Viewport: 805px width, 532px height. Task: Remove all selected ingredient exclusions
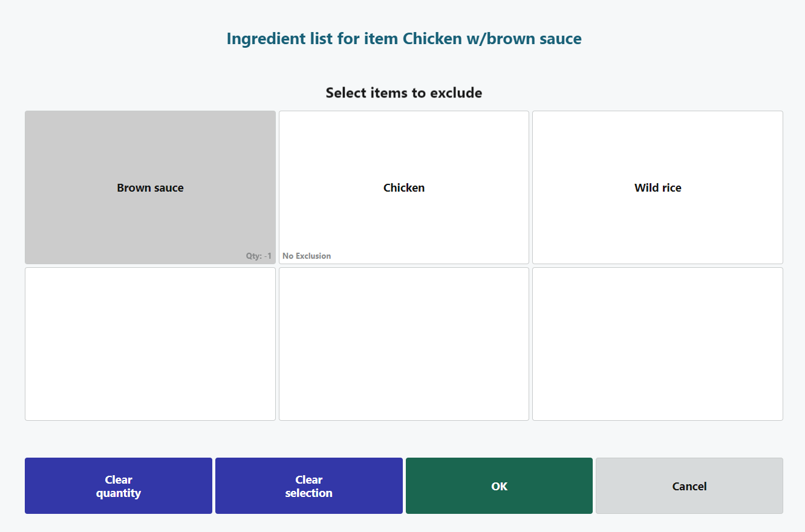point(308,486)
